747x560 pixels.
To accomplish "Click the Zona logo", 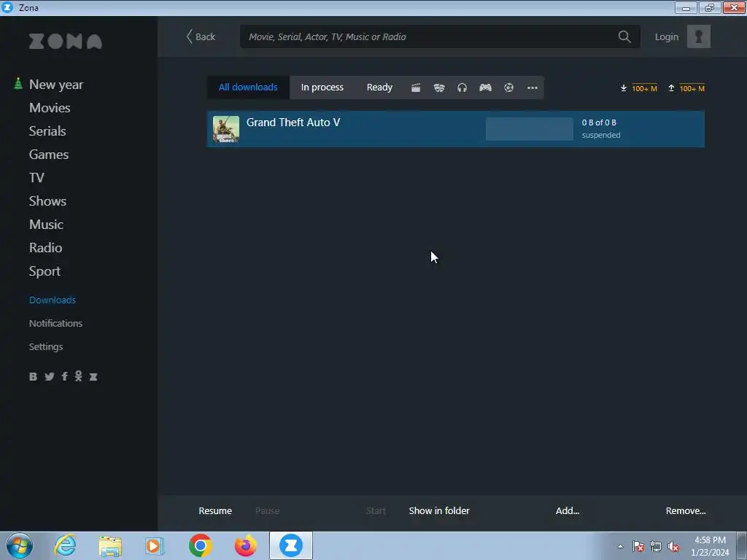I will [65, 42].
